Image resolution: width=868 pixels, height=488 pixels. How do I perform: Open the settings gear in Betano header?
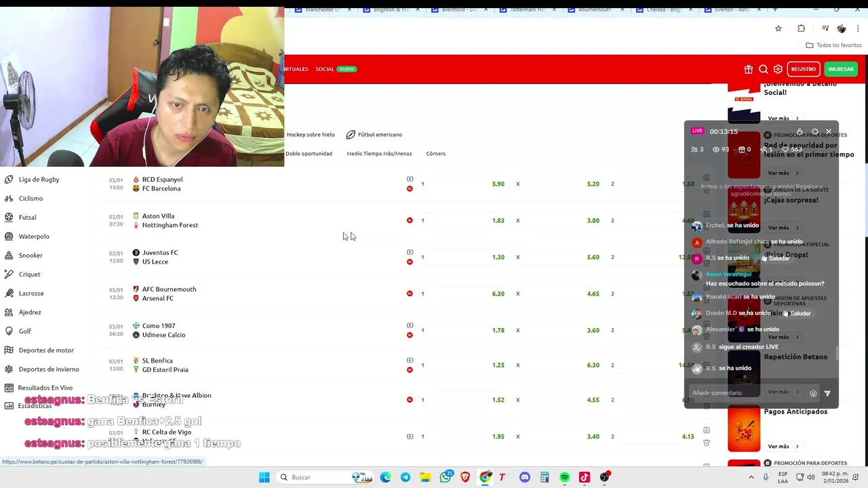click(778, 69)
